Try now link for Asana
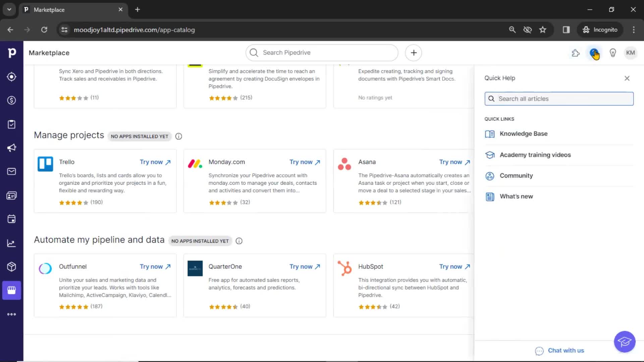 click(455, 162)
